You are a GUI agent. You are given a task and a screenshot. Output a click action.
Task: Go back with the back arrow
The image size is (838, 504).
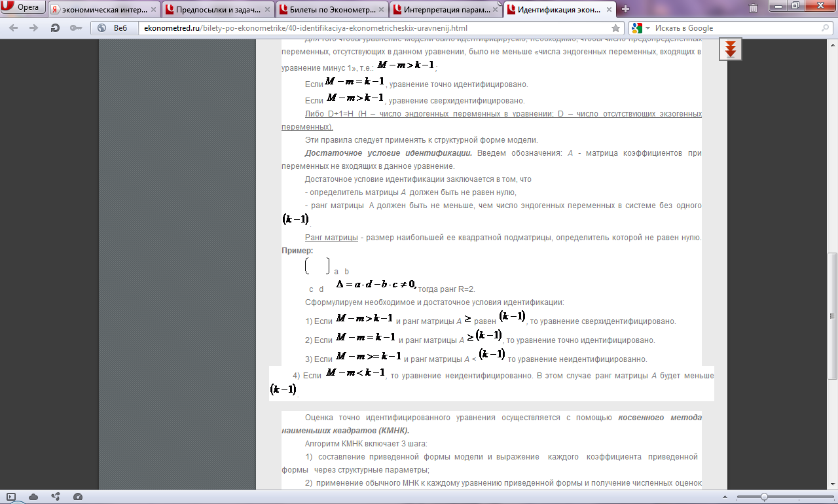click(14, 28)
